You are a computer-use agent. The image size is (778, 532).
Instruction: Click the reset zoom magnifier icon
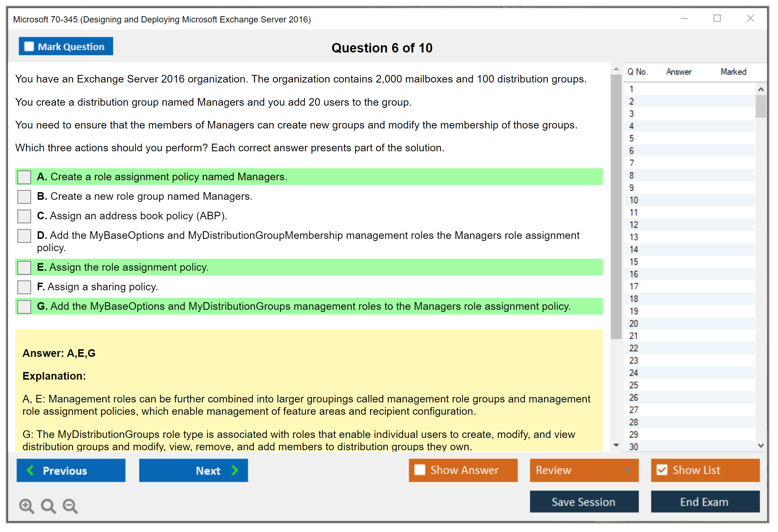tap(48, 506)
